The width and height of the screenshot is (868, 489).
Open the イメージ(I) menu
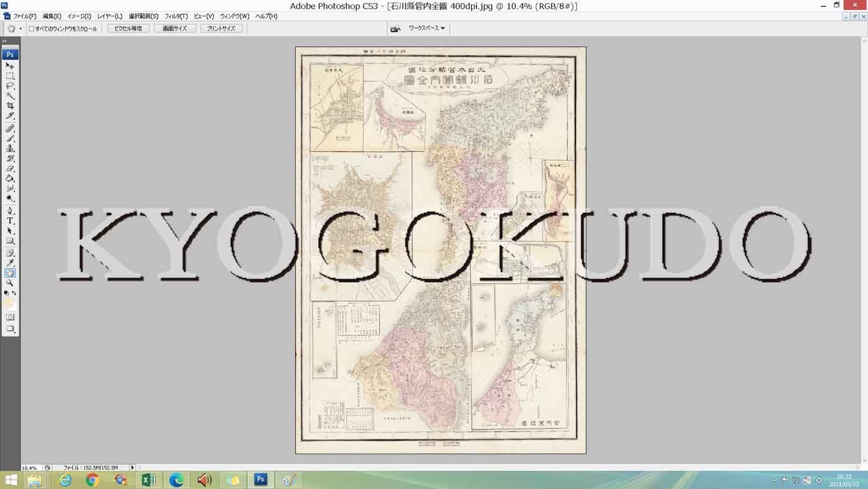(79, 16)
